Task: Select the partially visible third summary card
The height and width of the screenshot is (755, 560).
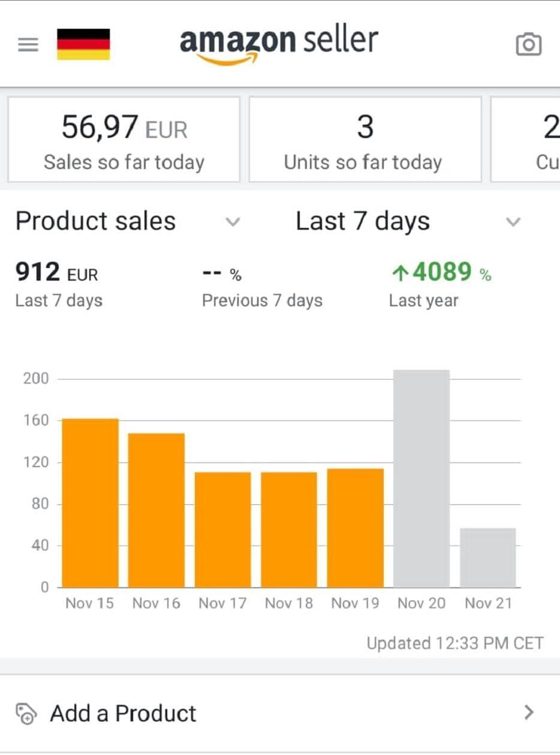Action: click(x=540, y=139)
